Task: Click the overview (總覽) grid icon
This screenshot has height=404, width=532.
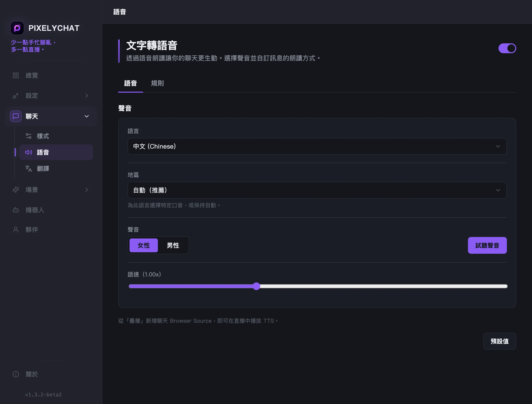Action: pos(16,75)
